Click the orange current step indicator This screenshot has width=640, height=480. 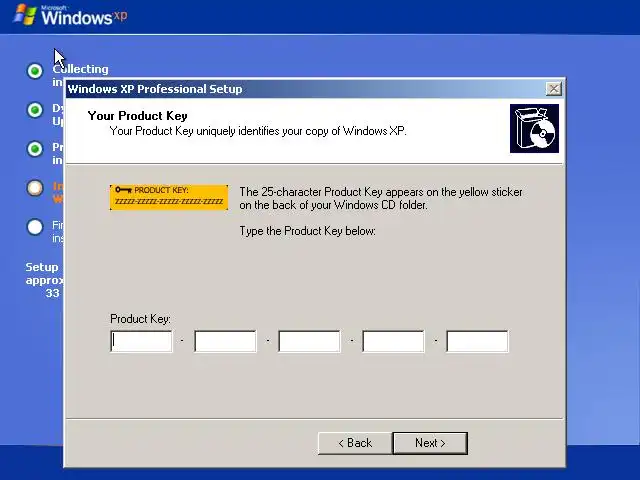35,188
